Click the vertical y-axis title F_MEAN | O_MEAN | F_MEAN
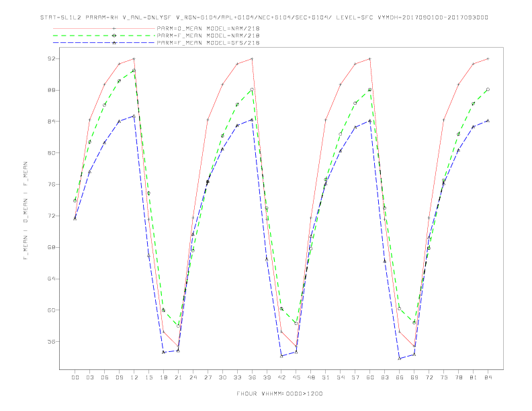 pyautogui.click(x=26, y=211)
